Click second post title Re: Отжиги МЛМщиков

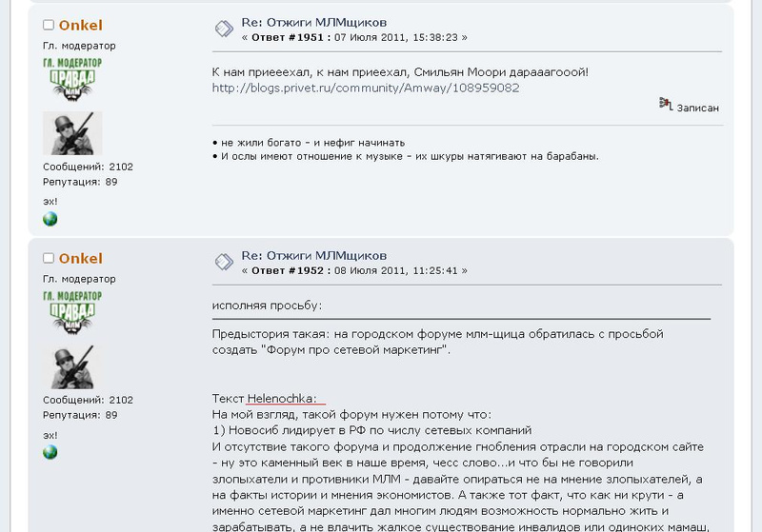314,255
